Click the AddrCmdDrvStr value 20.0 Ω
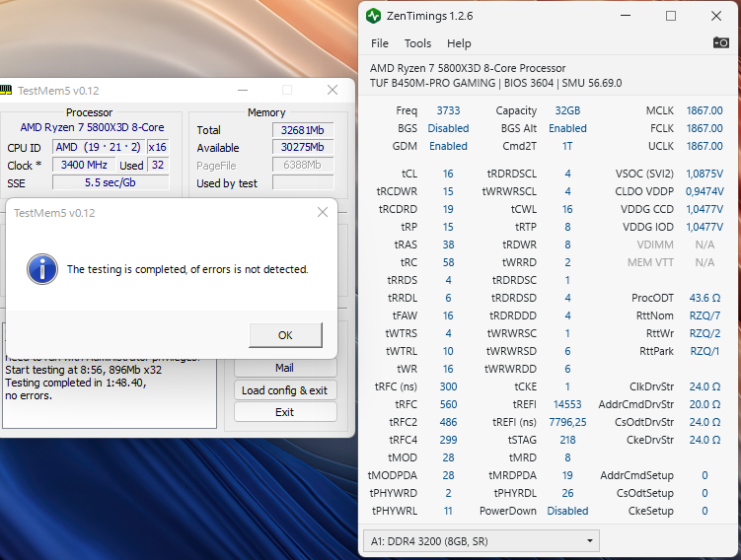The width and height of the screenshot is (741, 560). point(704,404)
